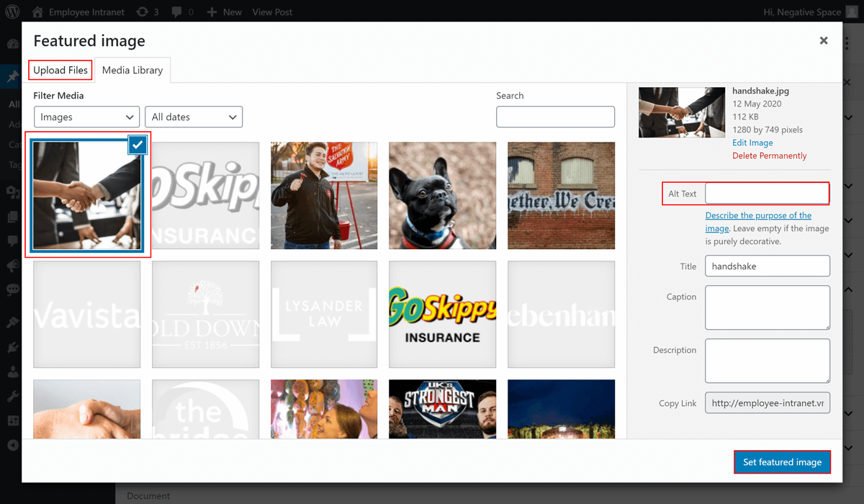Open the Employee Intranet home icon

[38, 12]
